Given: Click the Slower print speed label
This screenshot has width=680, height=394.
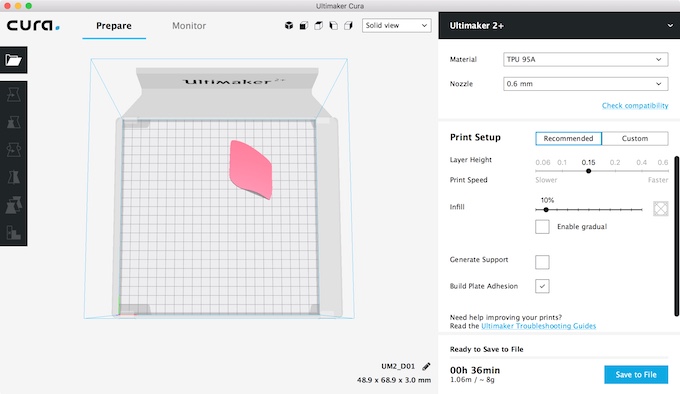Looking at the screenshot, I should [546, 180].
